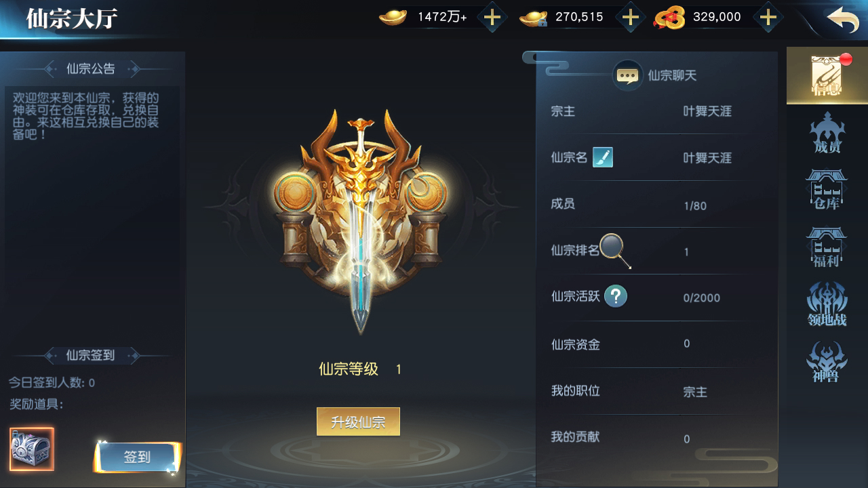Show 仙宗活跃 help question mark

pyautogui.click(x=616, y=296)
